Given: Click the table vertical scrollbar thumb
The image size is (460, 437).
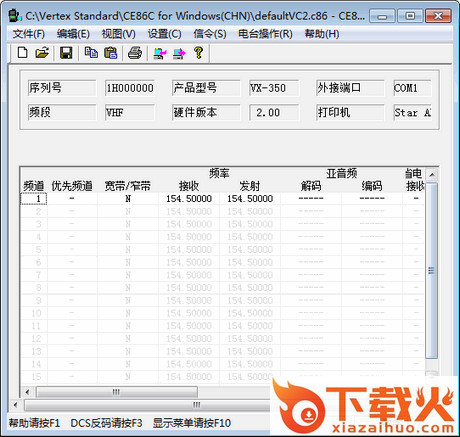Looking at the screenshot, I should 432,271.
